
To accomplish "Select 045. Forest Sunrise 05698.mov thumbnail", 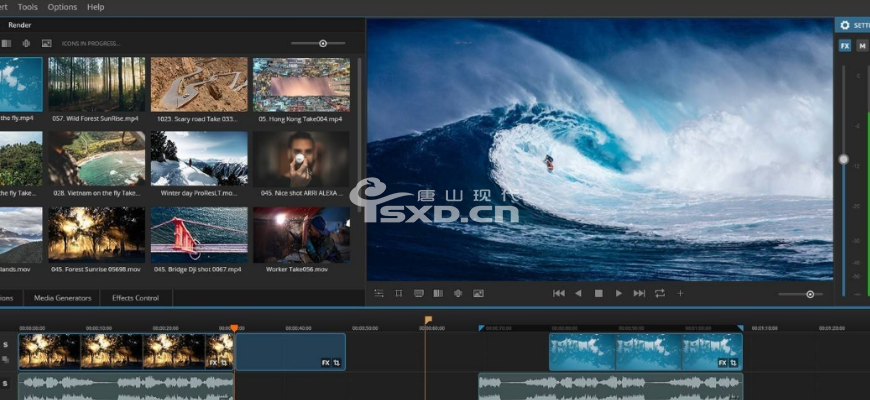I will click(x=97, y=235).
